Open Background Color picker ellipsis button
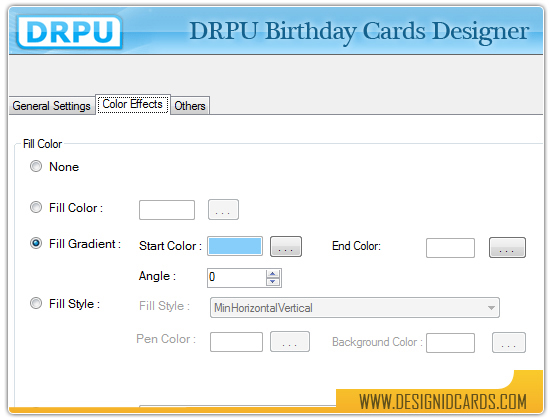This screenshot has height=420, width=550. click(509, 342)
